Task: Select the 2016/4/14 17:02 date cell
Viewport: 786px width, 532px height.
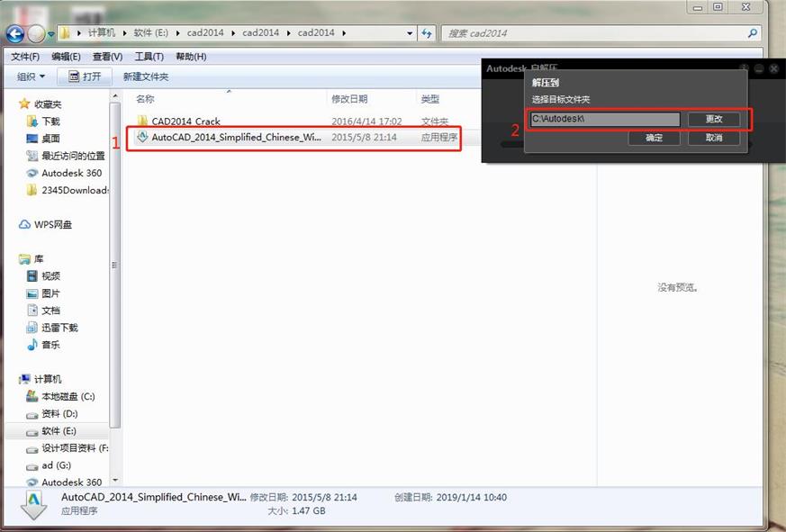Action: pos(366,122)
